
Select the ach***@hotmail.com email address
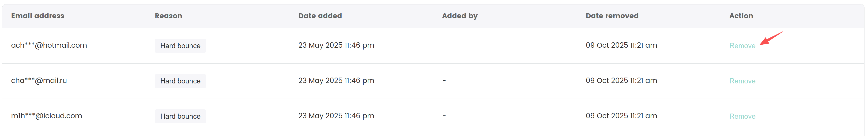[x=49, y=45]
